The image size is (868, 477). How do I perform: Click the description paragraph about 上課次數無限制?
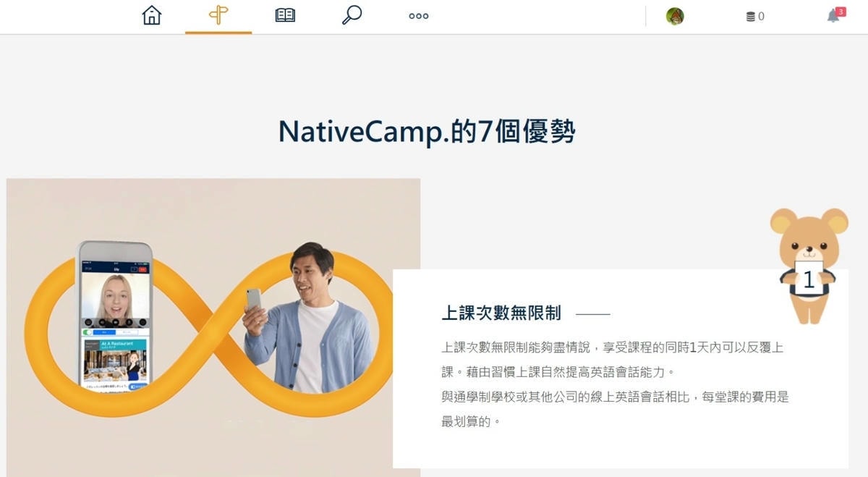(x=615, y=384)
